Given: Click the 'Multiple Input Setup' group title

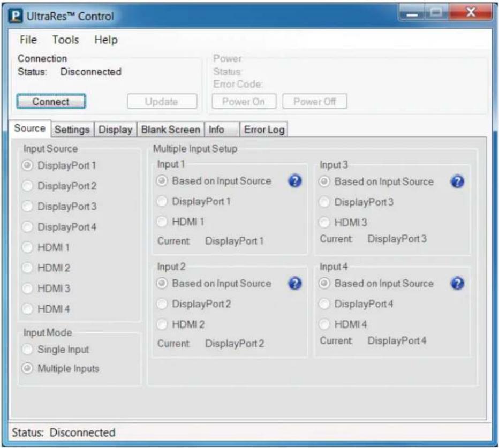Looking at the screenshot, I should click(x=195, y=149).
